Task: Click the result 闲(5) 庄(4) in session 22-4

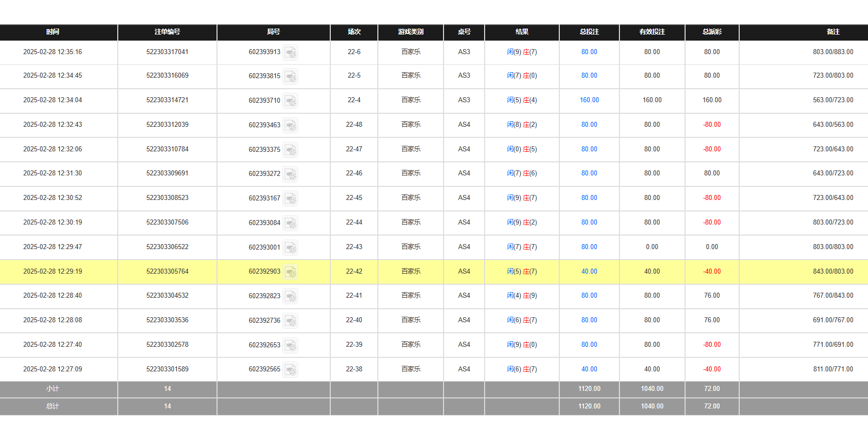Action: (522, 100)
